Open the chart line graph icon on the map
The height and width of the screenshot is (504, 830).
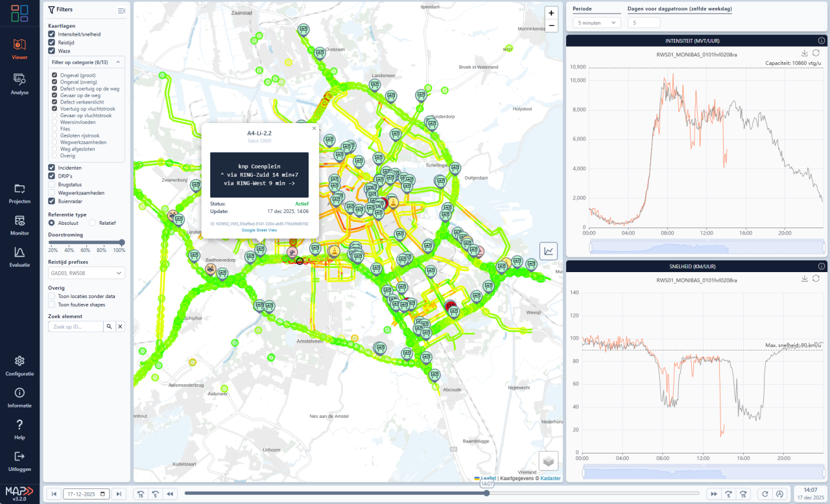[548, 251]
